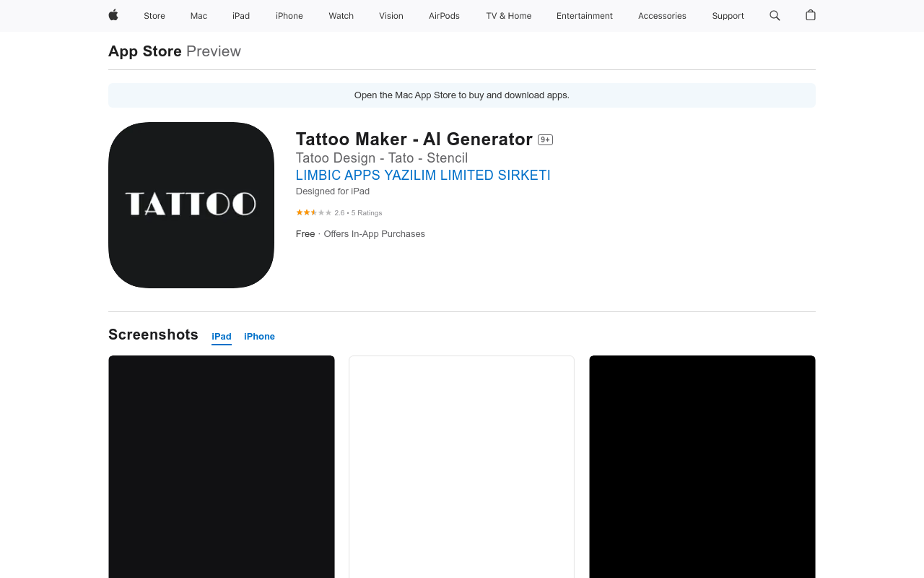
Task: Click the Free price label
Action: (305, 234)
